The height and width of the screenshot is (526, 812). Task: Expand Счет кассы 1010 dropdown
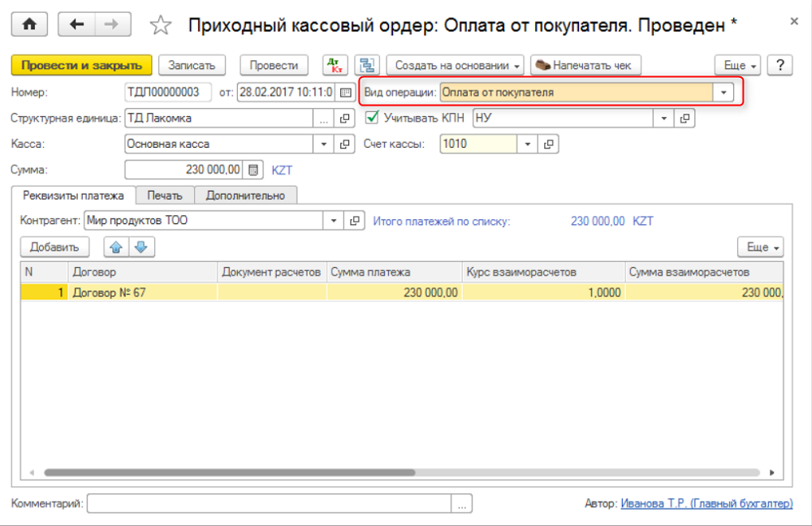click(528, 144)
